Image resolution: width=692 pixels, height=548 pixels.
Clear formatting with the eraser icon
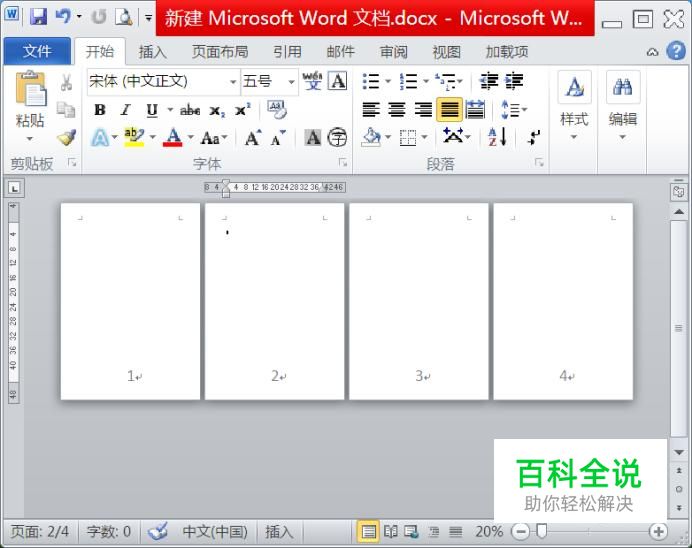point(277,109)
